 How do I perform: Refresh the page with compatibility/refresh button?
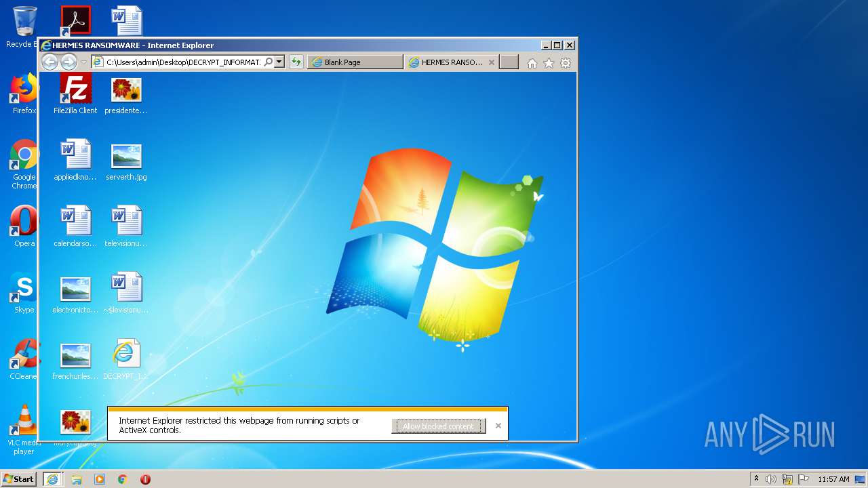click(x=296, y=62)
